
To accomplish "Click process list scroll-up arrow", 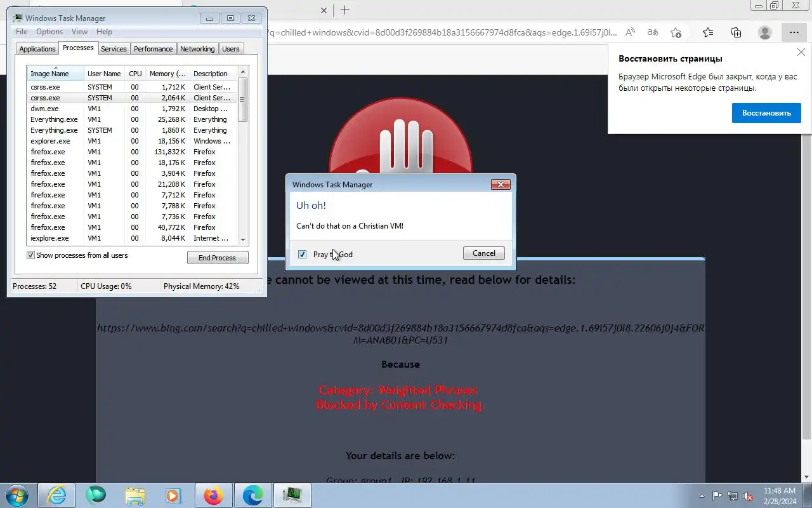I will pos(242,72).
